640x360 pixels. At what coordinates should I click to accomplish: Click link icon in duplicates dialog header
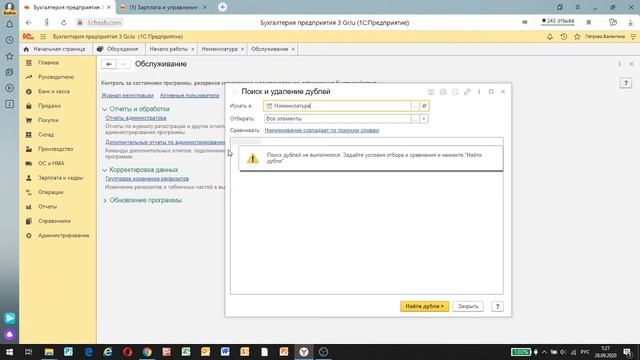(x=467, y=92)
